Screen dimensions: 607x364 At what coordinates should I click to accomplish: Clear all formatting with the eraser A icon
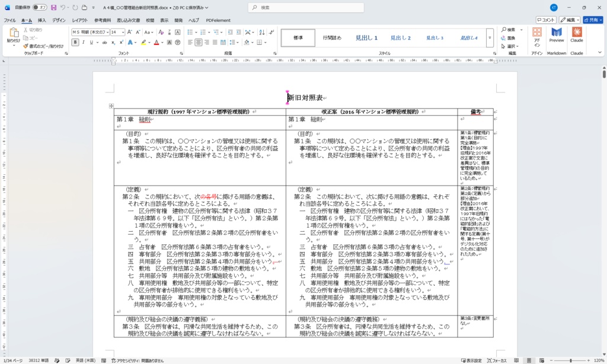click(x=161, y=32)
